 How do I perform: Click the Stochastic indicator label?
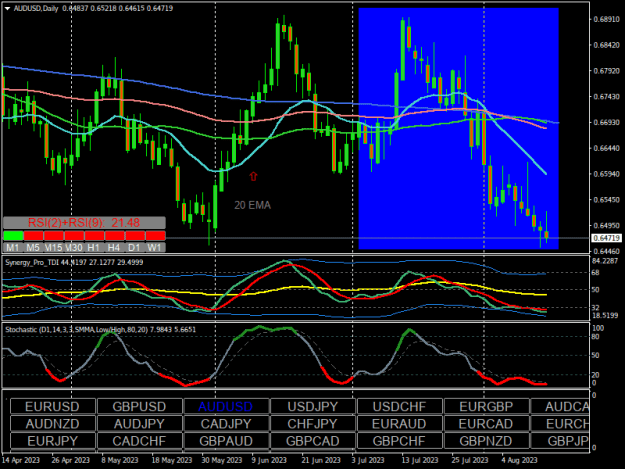[100, 330]
